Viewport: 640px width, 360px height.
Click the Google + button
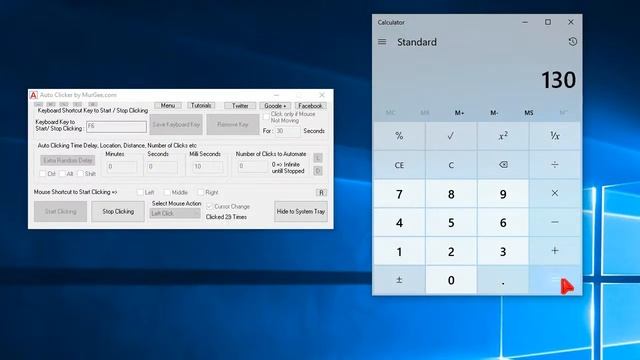click(x=275, y=106)
